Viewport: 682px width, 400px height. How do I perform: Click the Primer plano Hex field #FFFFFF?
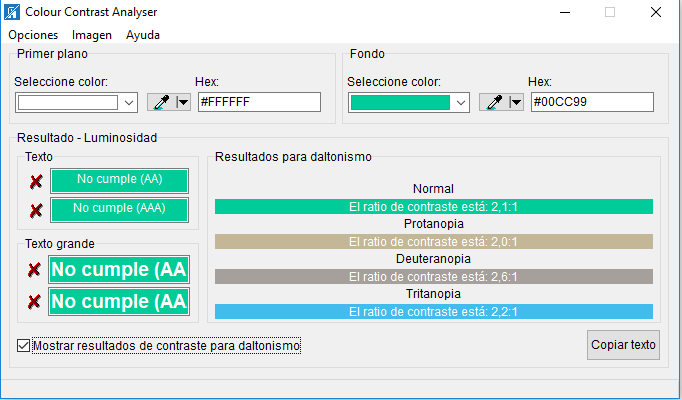click(x=258, y=102)
